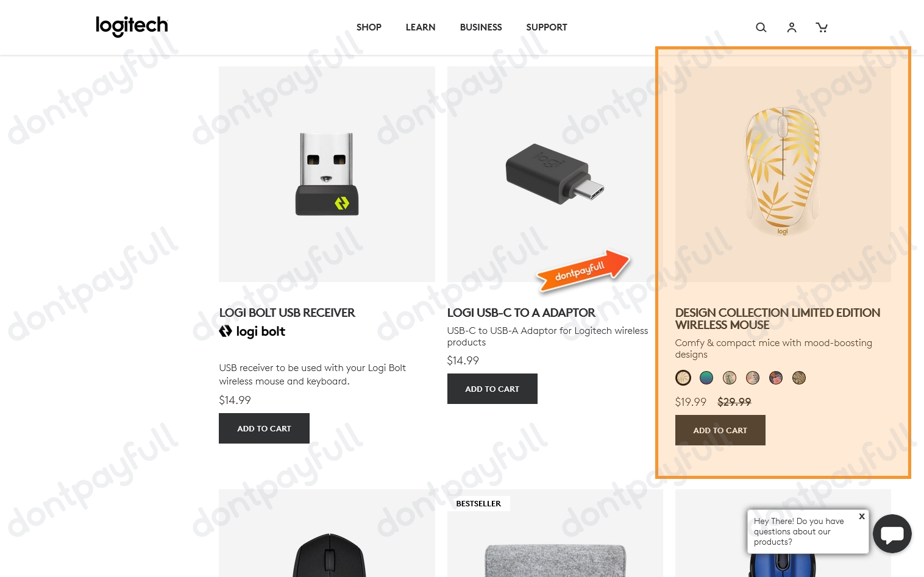The image size is (924, 577).
Task: Open the LEARN menu
Action: [421, 27]
